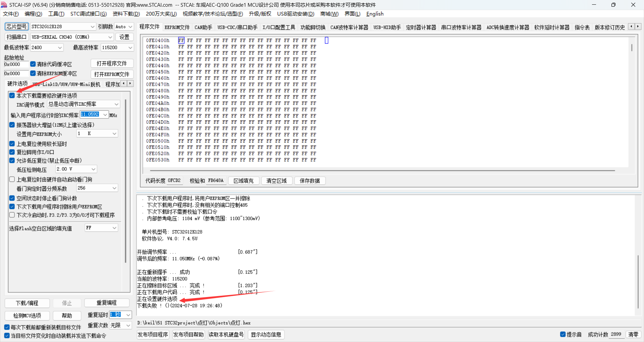Click the 扫描串口 button
The height and width of the screenshot is (342, 644).
16,37
